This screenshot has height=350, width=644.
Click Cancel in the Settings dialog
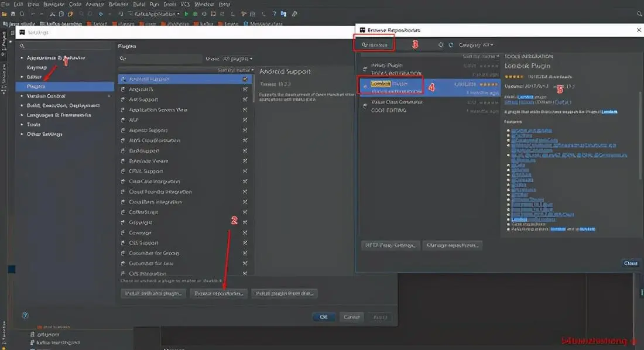click(x=352, y=317)
